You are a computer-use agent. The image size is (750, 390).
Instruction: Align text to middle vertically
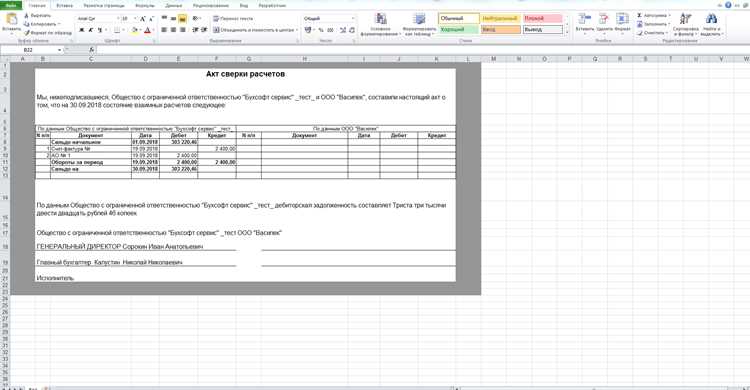[173, 19]
